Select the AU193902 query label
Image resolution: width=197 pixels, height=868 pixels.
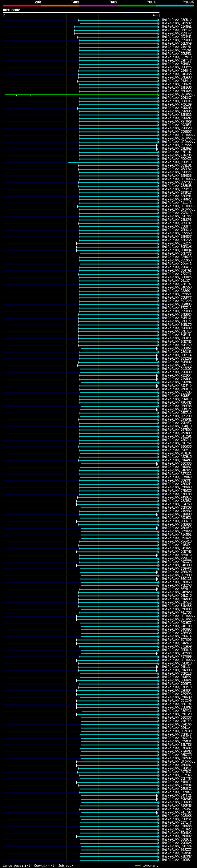point(11,10)
